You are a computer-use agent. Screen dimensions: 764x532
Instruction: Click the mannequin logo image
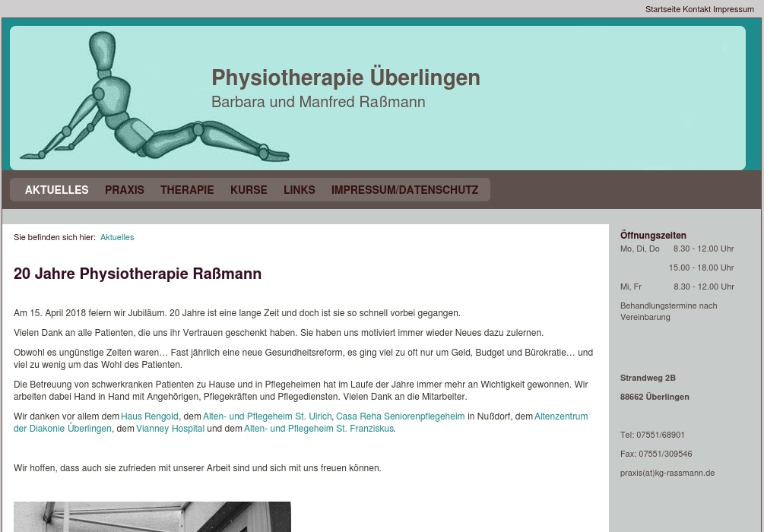[x=152, y=97]
